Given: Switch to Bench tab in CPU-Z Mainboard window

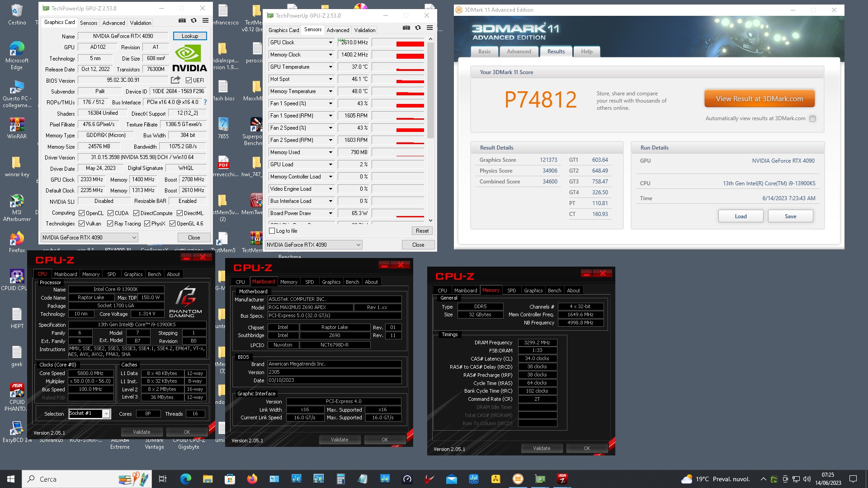Looking at the screenshot, I should click(352, 282).
